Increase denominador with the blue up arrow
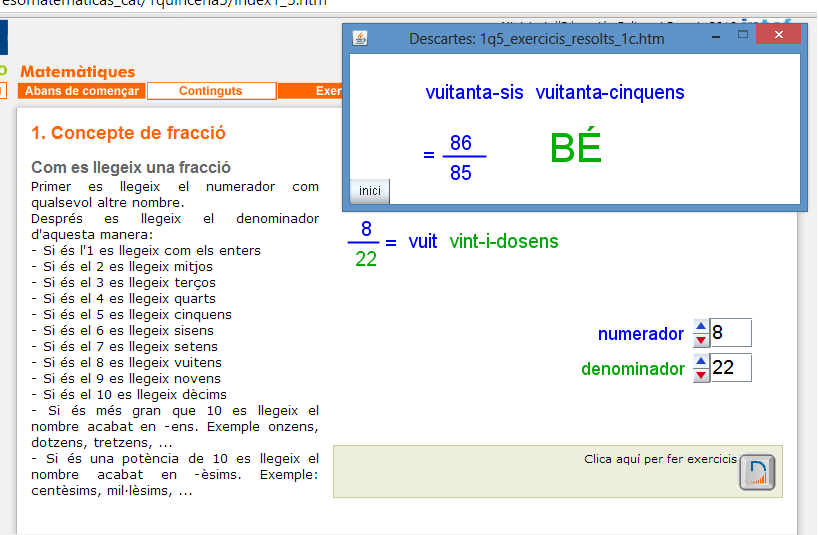This screenshot has height=535, width=819. pos(701,361)
